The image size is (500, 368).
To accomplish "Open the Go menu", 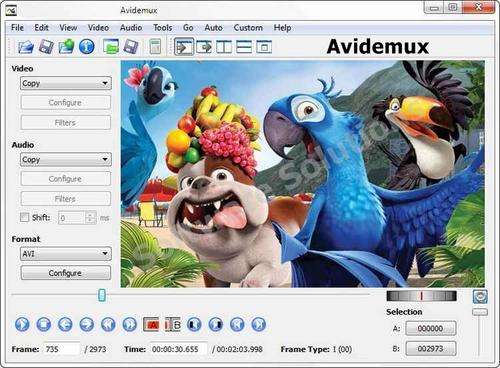I will 188,28.
